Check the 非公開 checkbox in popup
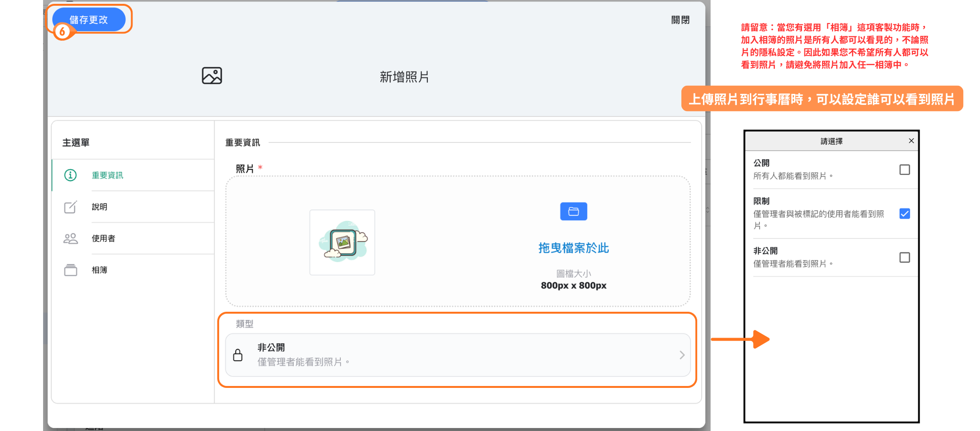 (x=904, y=258)
